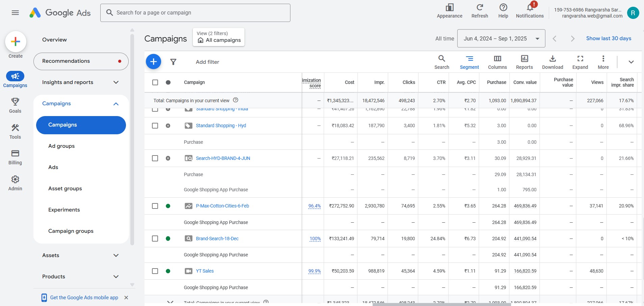
Task: Click the Download icon
Action: point(552,59)
